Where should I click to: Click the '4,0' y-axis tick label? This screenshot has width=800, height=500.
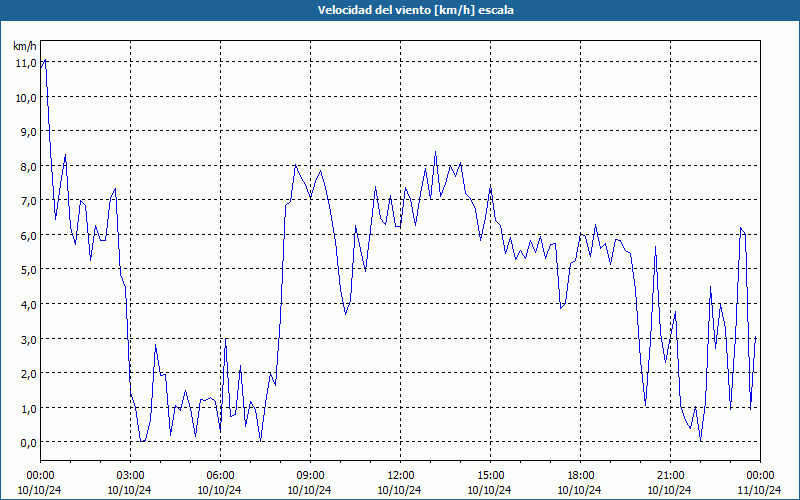[28, 305]
